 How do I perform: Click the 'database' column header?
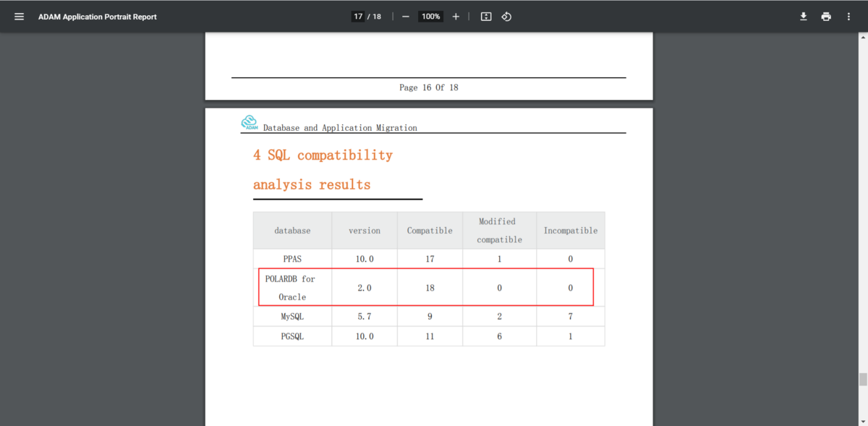pos(292,231)
